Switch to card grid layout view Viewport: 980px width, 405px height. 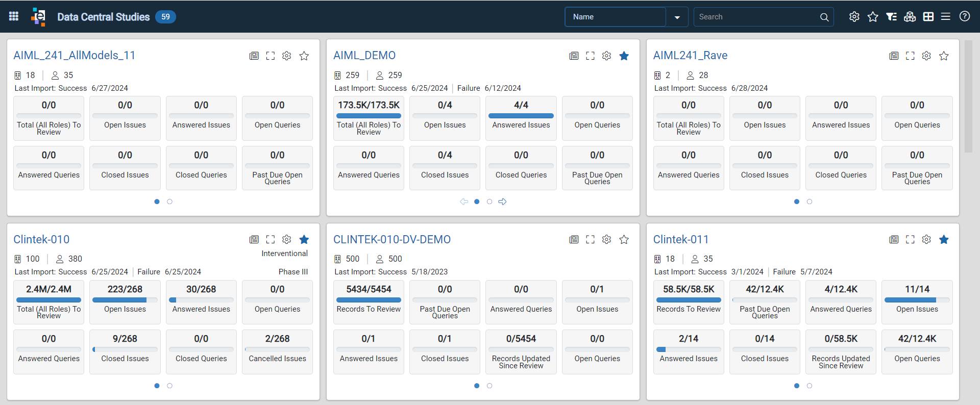click(x=928, y=17)
